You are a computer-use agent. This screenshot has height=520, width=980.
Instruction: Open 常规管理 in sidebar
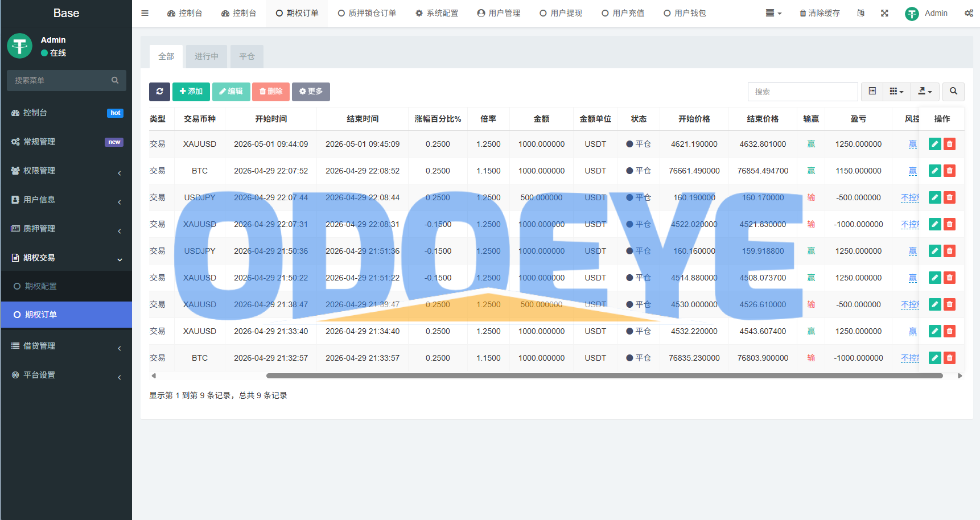click(67, 142)
